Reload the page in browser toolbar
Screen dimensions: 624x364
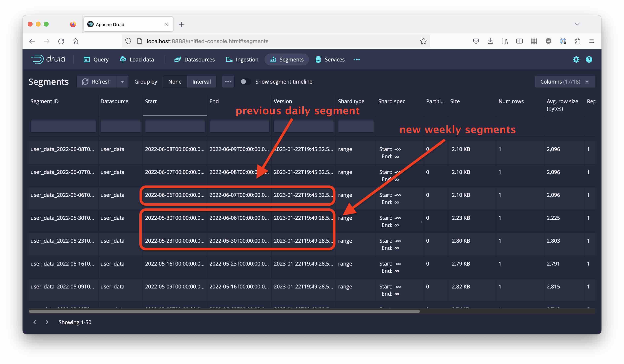click(61, 41)
